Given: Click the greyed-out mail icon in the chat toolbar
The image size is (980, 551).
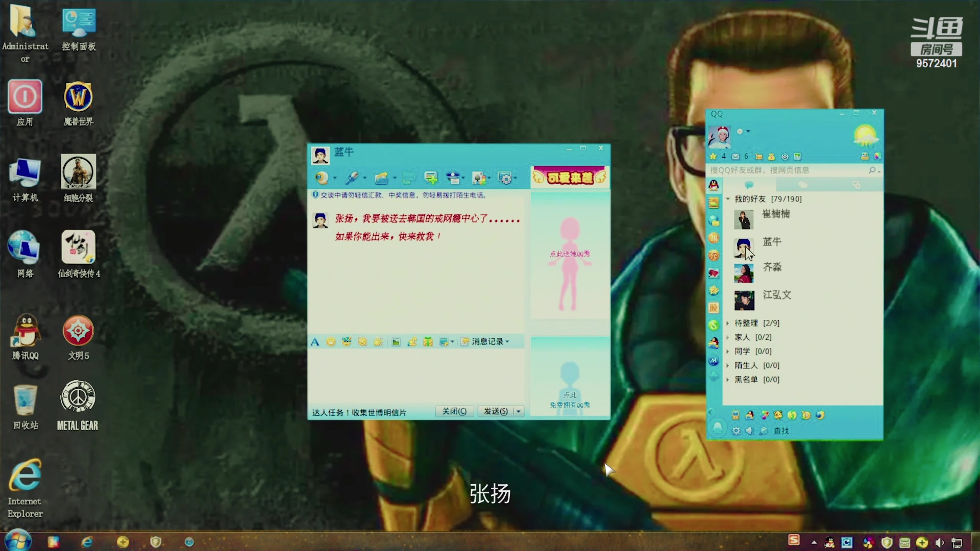Looking at the screenshot, I should coord(408,178).
